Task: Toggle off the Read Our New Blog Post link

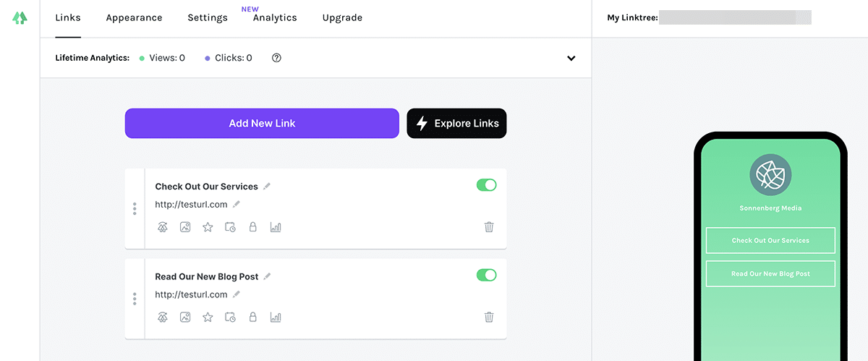Action: click(486, 275)
